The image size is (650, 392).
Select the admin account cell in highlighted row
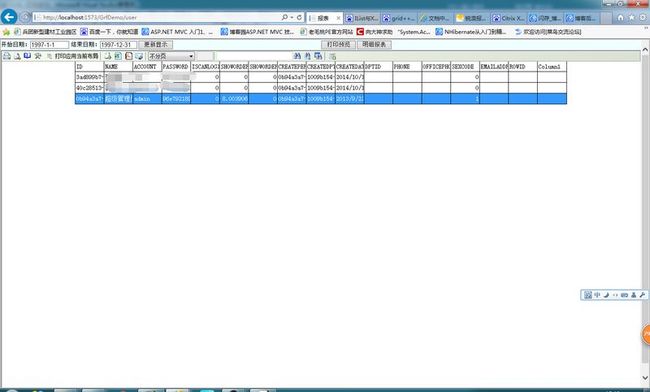(147, 99)
